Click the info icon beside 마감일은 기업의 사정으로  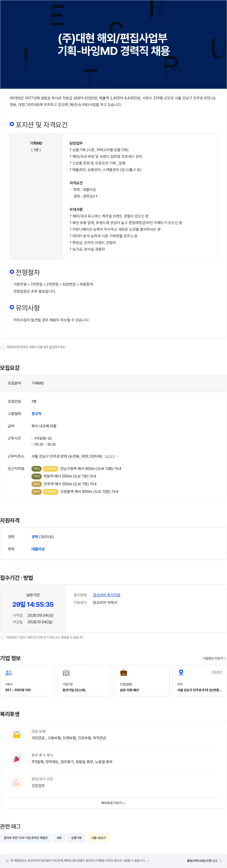(x=3, y=637)
